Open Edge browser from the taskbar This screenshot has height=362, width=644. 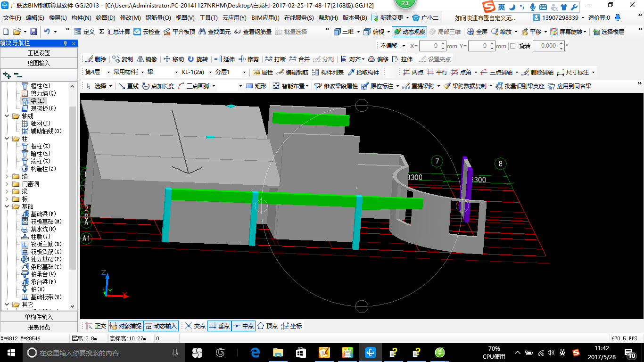[256, 353]
